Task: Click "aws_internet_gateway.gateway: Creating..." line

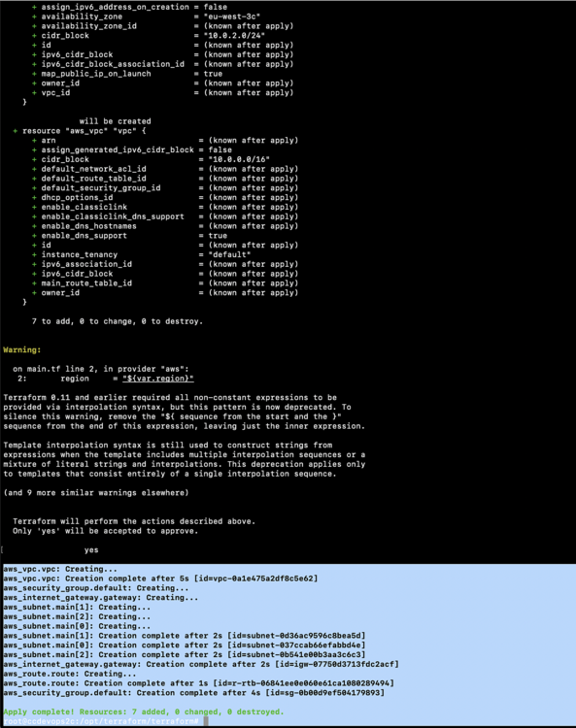Action: 101,598
